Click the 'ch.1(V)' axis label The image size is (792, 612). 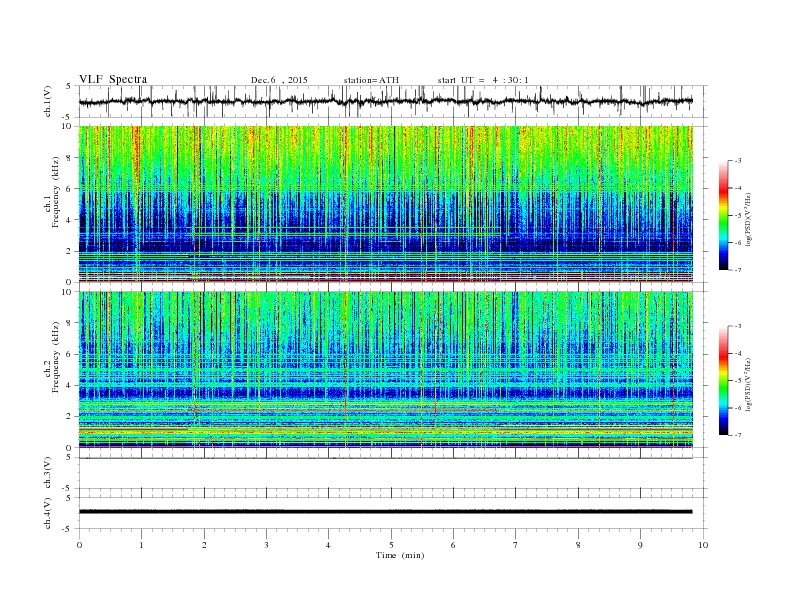(x=48, y=101)
